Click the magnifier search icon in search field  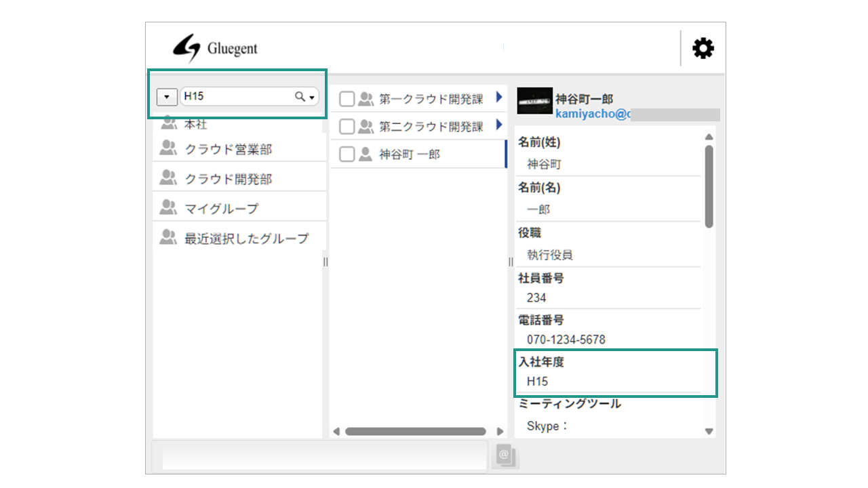(298, 96)
